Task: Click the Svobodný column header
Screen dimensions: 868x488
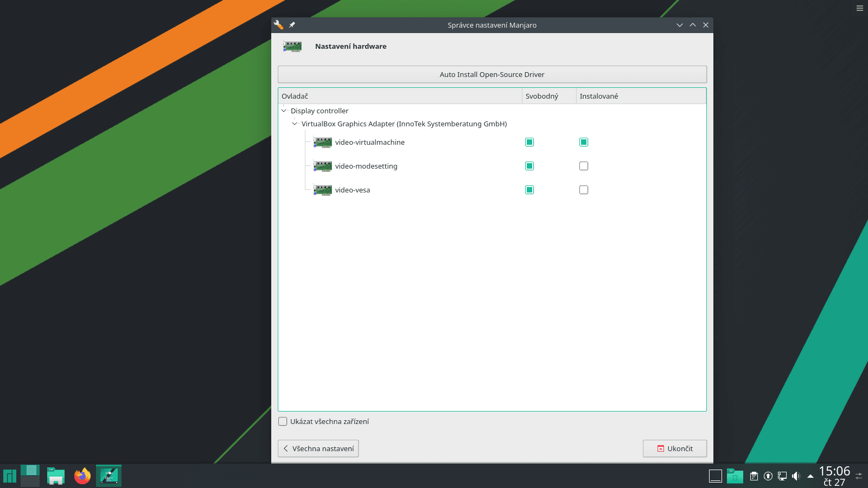Action: pos(549,96)
